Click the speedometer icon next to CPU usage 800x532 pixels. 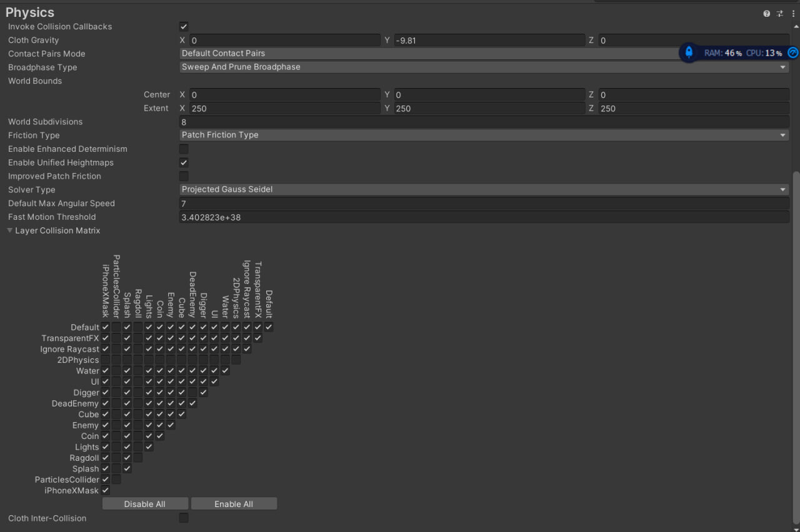tap(792, 52)
